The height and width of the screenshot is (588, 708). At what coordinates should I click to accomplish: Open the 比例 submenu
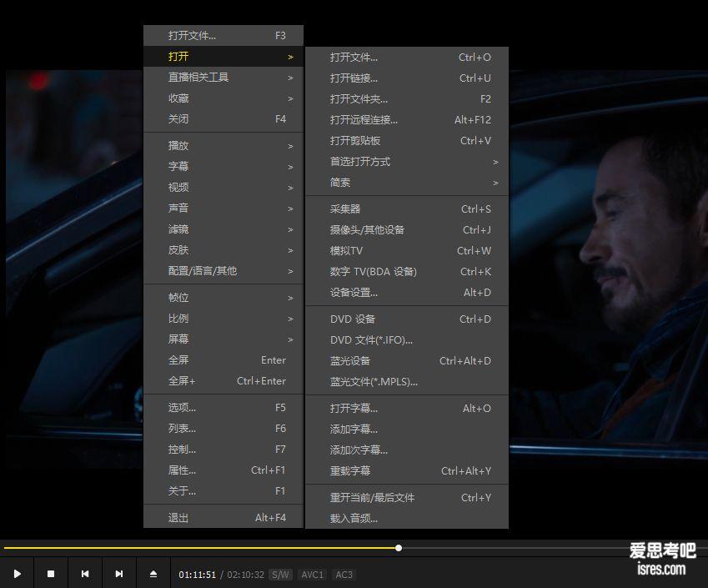coord(223,319)
